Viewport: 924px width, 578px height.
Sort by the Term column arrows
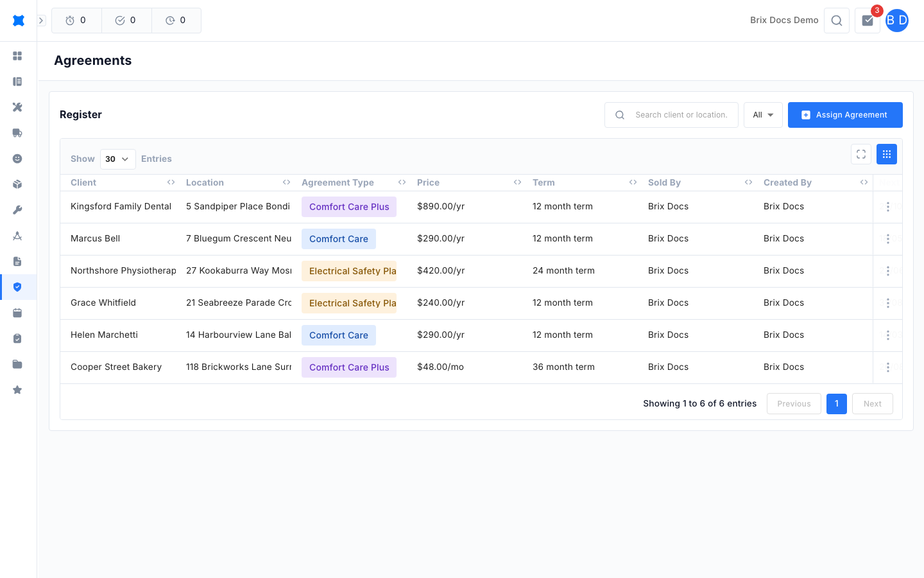click(633, 182)
